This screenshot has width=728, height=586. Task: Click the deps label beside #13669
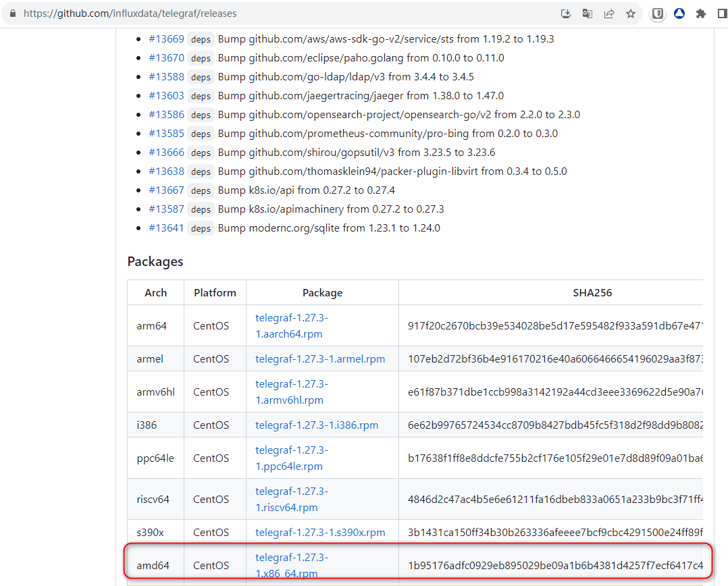click(201, 39)
